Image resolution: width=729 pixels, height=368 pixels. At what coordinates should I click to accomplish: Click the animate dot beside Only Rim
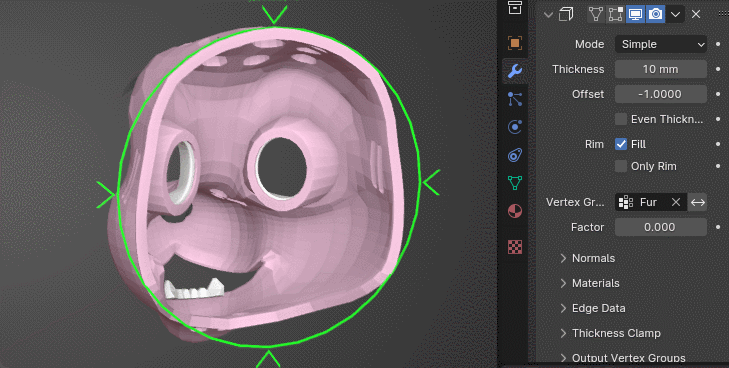[718, 166]
